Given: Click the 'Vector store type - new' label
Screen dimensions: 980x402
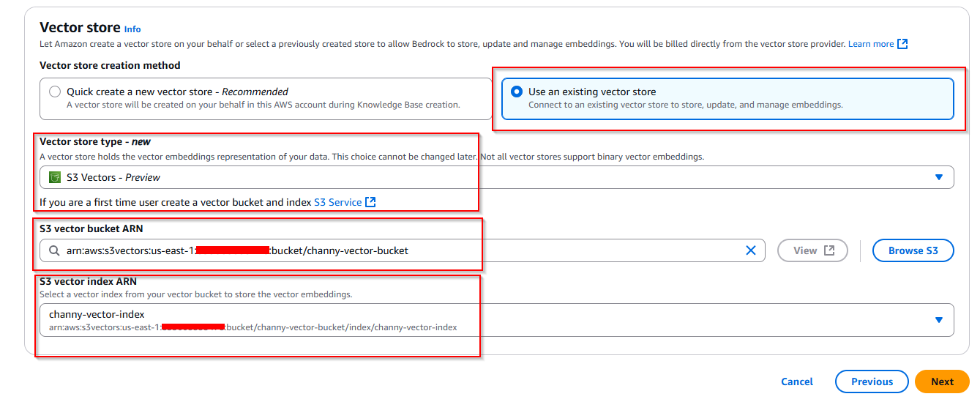Looking at the screenshot, I should click(95, 141).
